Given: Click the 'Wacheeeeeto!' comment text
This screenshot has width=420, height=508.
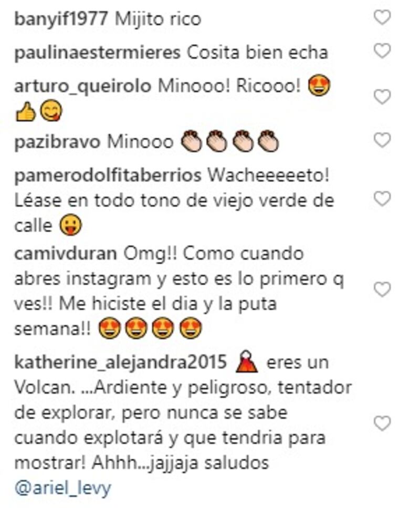Looking at the screenshot, I should (268, 175).
